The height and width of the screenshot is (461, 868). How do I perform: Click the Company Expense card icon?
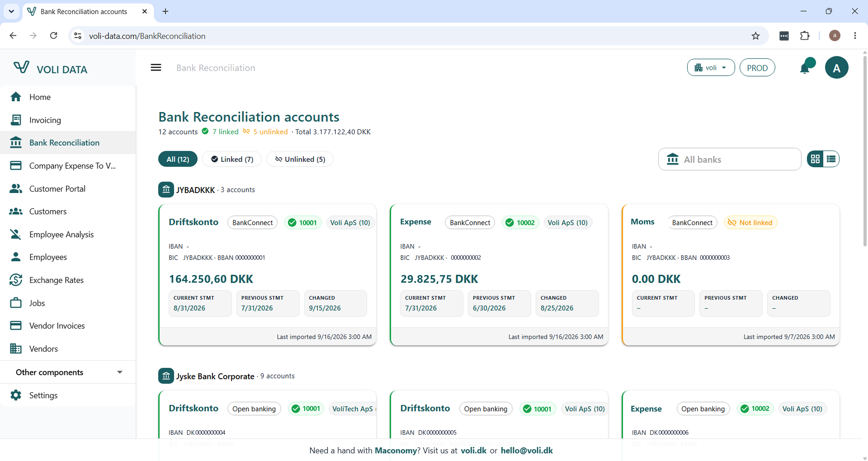click(x=15, y=166)
